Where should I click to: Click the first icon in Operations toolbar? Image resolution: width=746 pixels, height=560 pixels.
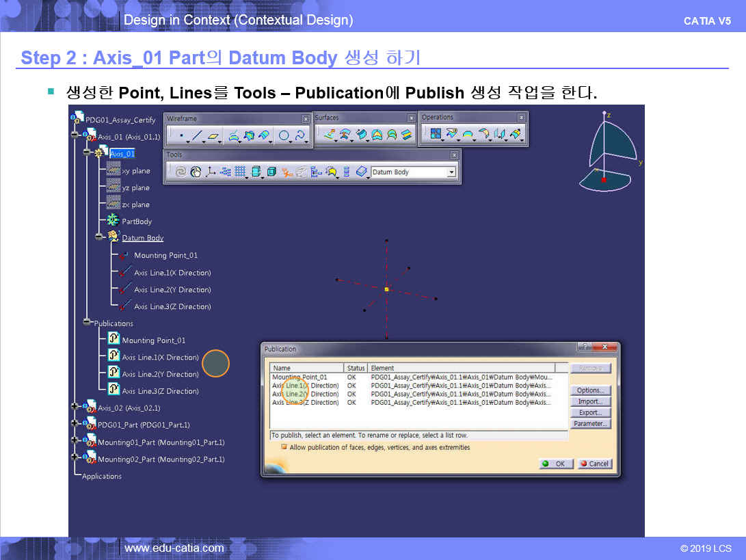click(x=436, y=134)
